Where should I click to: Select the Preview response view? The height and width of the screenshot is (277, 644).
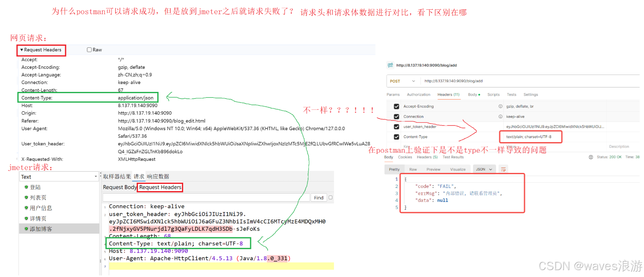coord(433,169)
